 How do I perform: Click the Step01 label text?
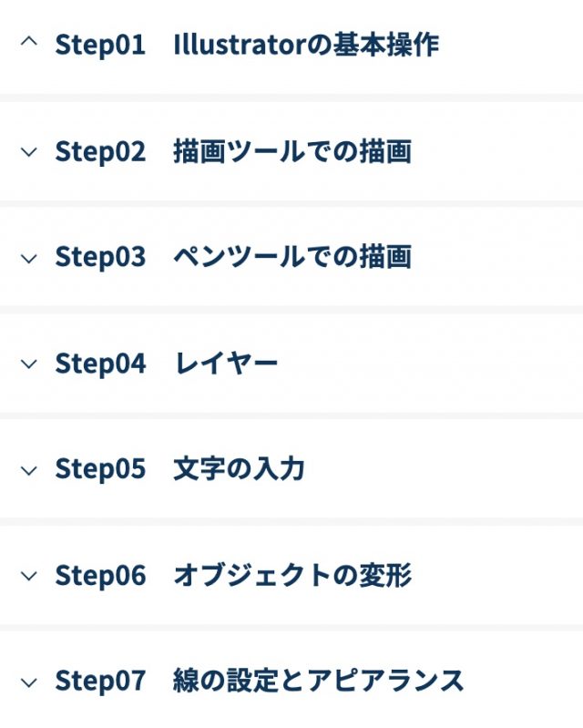coord(100,45)
